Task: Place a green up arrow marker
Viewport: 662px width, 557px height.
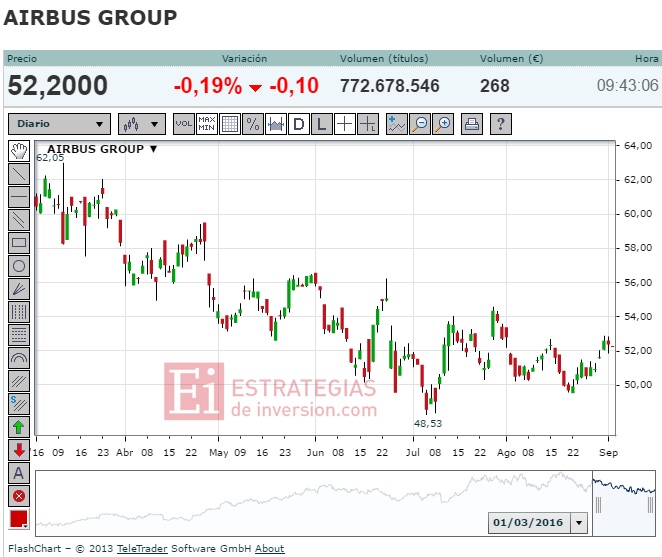Action: tap(19, 427)
